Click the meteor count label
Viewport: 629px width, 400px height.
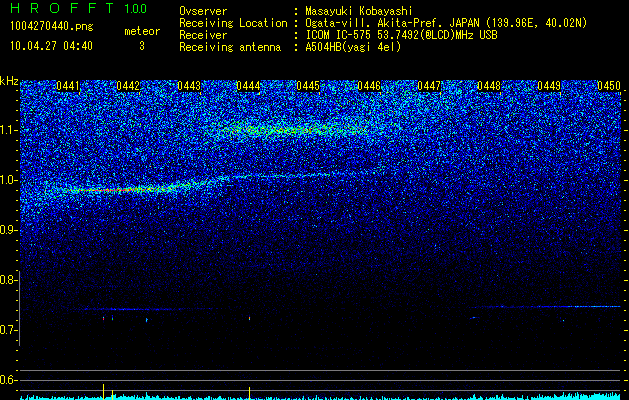[x=142, y=31]
